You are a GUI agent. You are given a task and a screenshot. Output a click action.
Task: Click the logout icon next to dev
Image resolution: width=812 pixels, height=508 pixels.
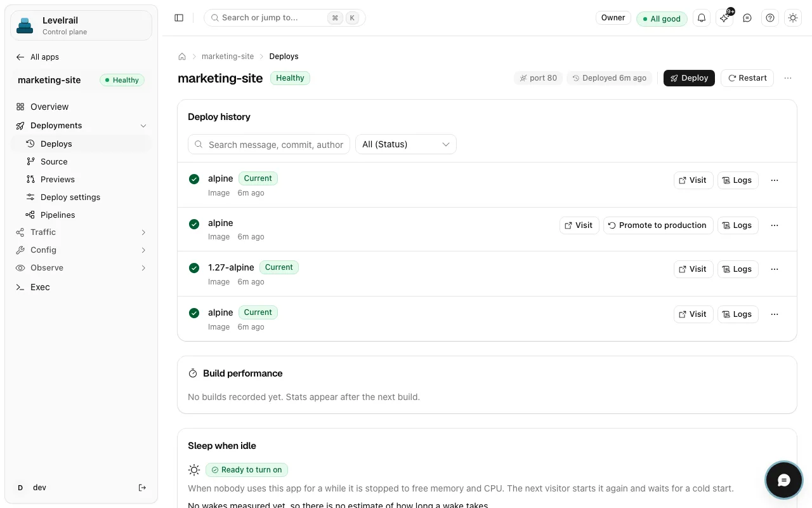point(142,488)
